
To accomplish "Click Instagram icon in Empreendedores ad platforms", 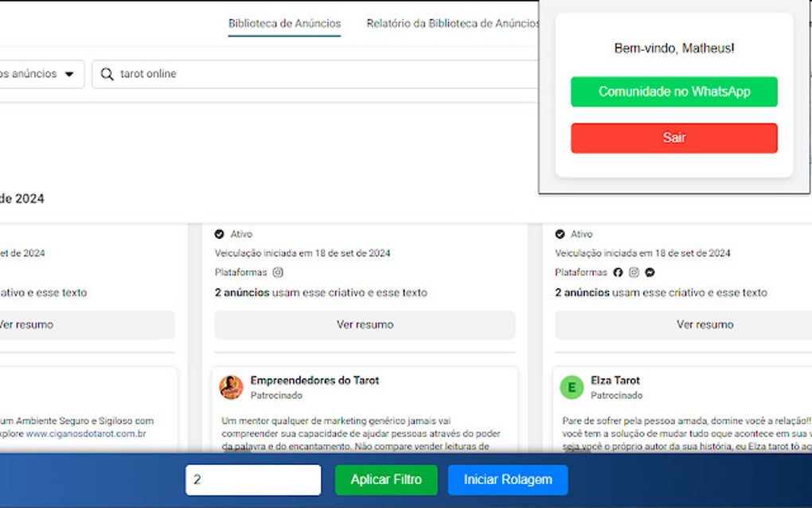I will [278, 272].
